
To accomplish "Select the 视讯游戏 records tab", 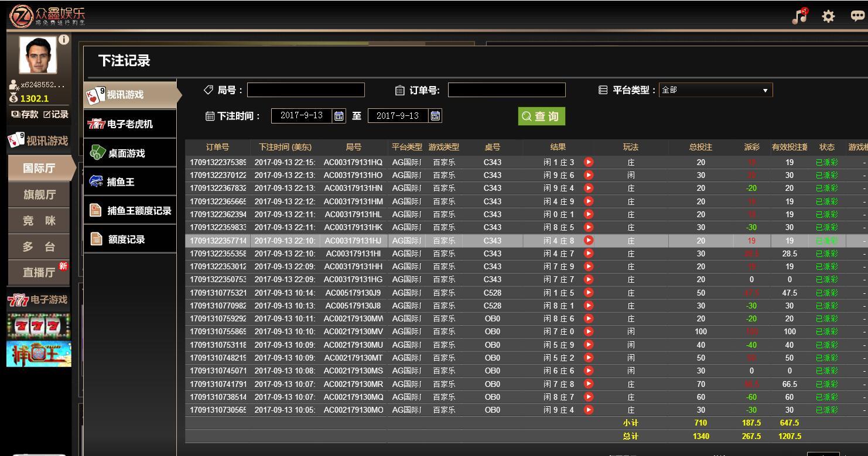I will pyautogui.click(x=129, y=95).
